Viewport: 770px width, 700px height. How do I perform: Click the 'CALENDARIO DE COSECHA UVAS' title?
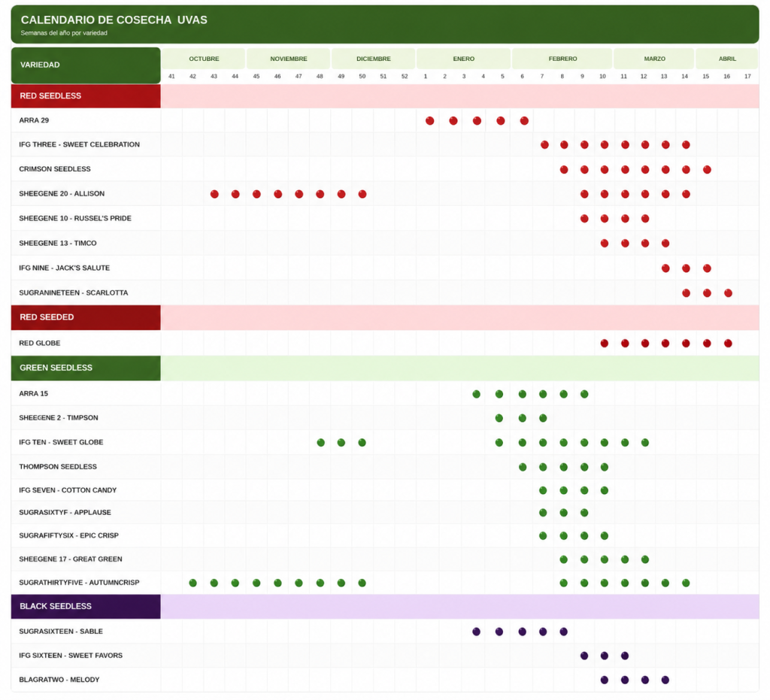(x=114, y=20)
